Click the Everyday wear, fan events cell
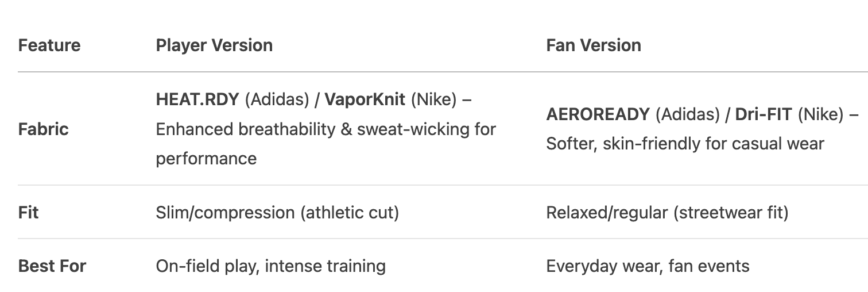Screen dimensions: 868x292 click(x=648, y=266)
